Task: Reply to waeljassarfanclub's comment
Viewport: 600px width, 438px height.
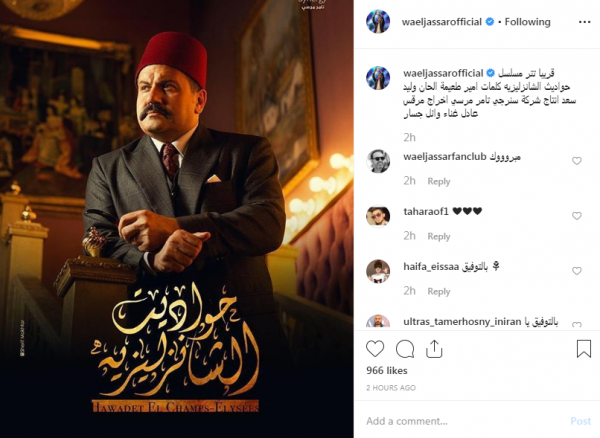Action: pyautogui.click(x=439, y=181)
